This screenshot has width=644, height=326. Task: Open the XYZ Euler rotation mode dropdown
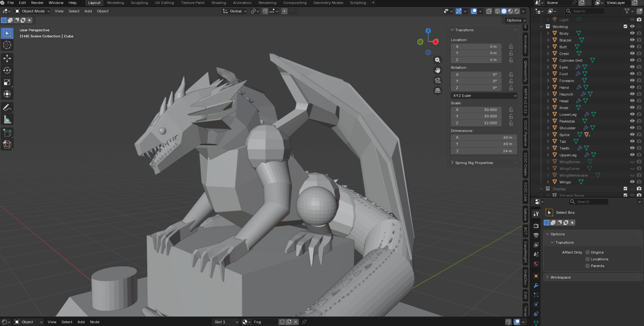pos(484,96)
